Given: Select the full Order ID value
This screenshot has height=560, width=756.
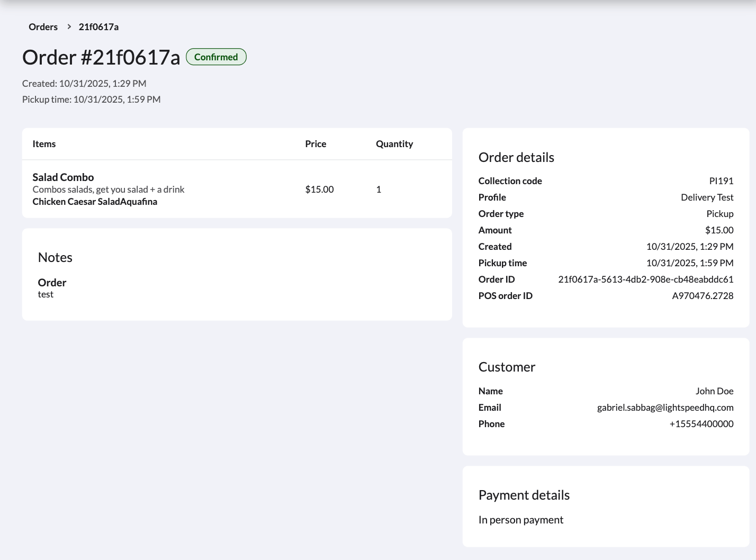Looking at the screenshot, I should tap(646, 279).
